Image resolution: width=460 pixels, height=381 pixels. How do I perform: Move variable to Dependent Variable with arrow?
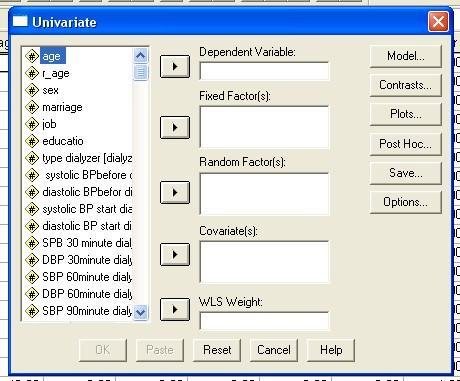pyautogui.click(x=175, y=67)
